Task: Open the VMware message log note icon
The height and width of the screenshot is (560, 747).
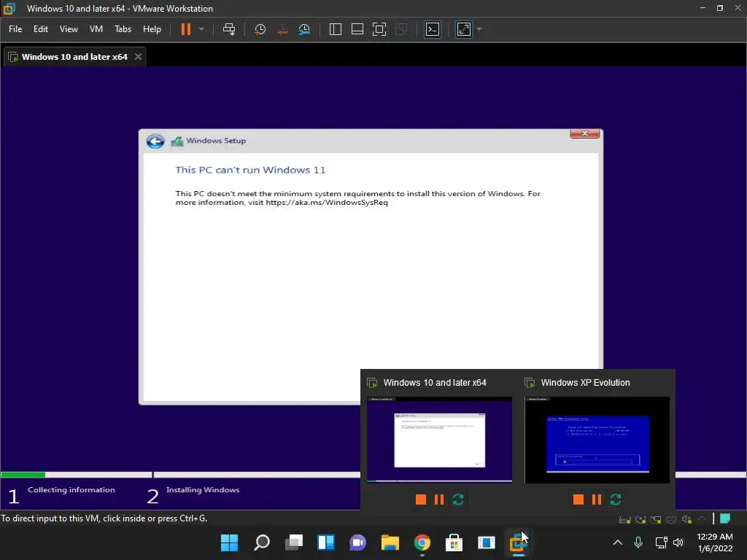Action: pos(725,518)
